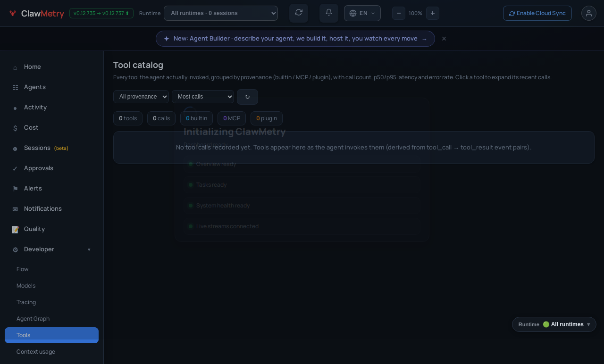Viewport: 604px width, 364px height.
Task: Open the Most calls sort dropdown
Action: [203, 97]
